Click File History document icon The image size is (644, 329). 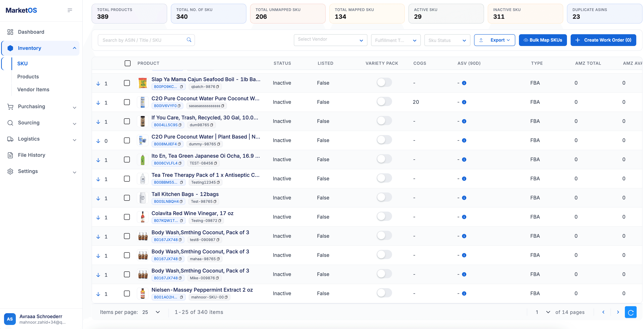(10, 155)
